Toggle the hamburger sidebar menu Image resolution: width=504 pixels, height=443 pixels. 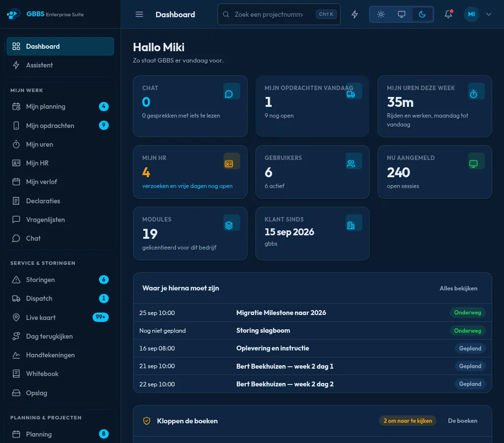pos(139,14)
